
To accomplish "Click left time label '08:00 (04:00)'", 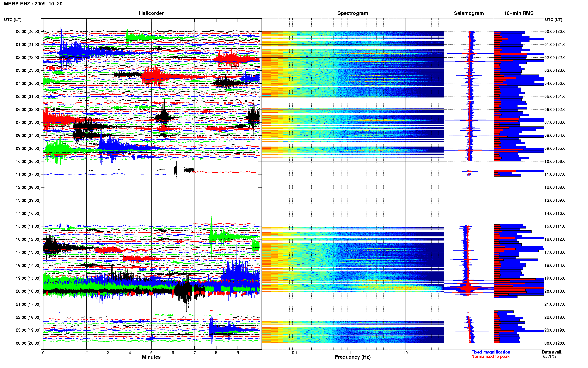I will click(x=28, y=135).
